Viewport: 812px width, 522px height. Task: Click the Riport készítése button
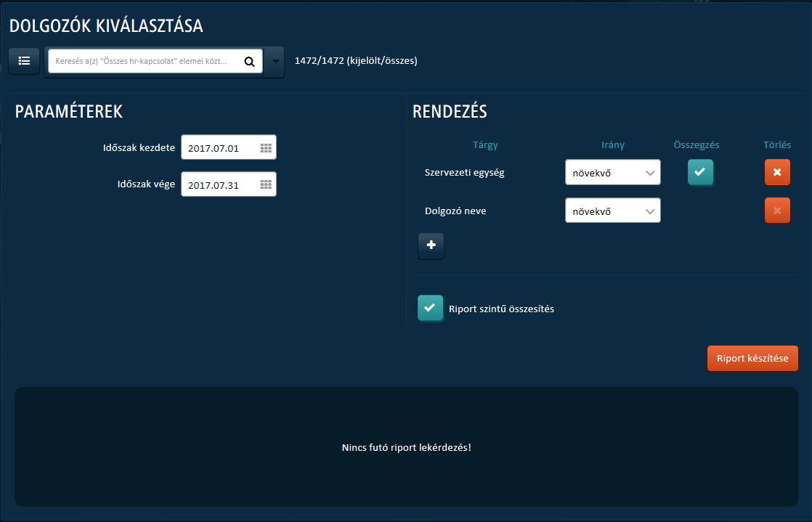click(752, 359)
